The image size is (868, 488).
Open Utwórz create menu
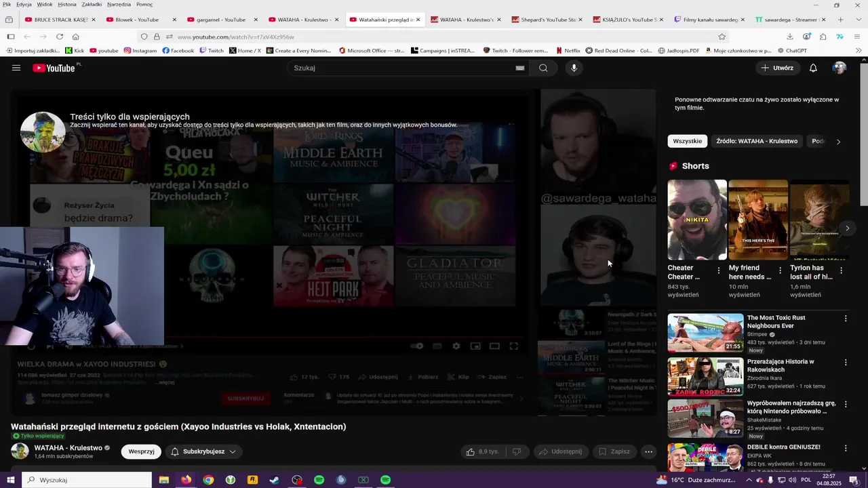(x=777, y=68)
